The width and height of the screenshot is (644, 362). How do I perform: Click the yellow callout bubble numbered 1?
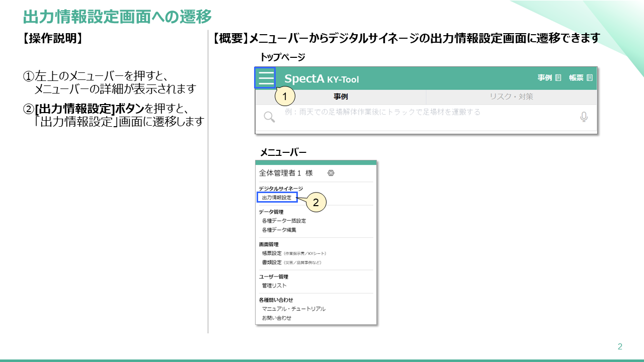285,96
